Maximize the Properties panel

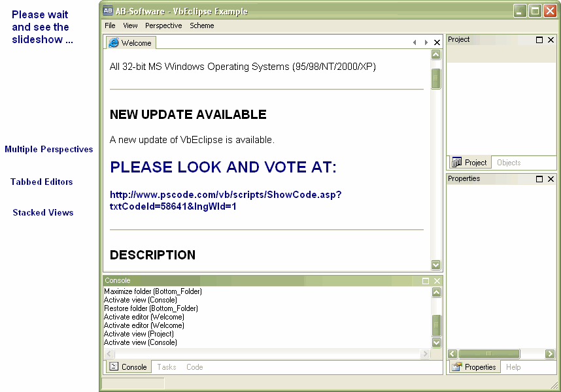(539, 179)
